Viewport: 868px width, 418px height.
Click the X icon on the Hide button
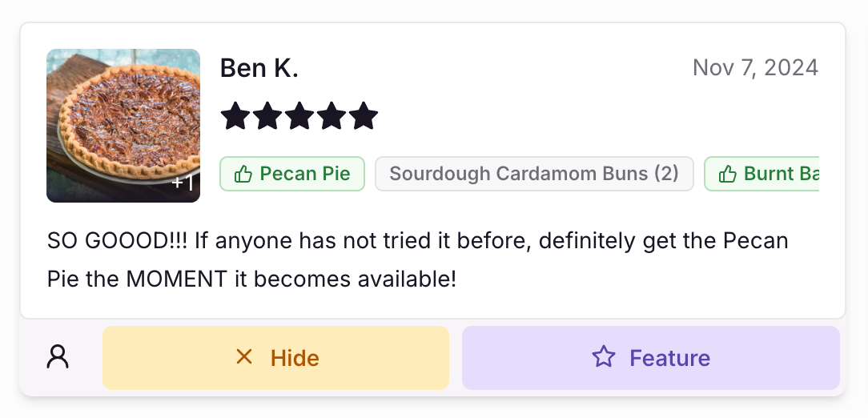tap(244, 357)
